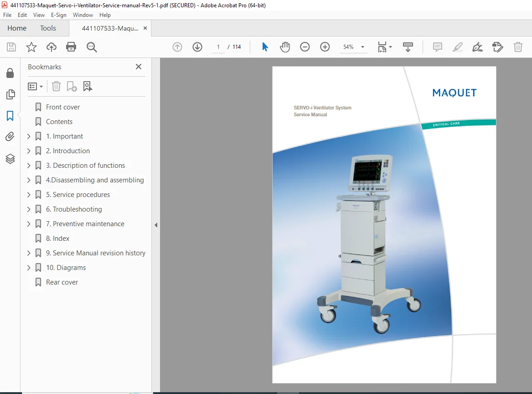The image size is (532, 394).
Task: Jump to Rear cover bookmark
Action: [62, 282]
